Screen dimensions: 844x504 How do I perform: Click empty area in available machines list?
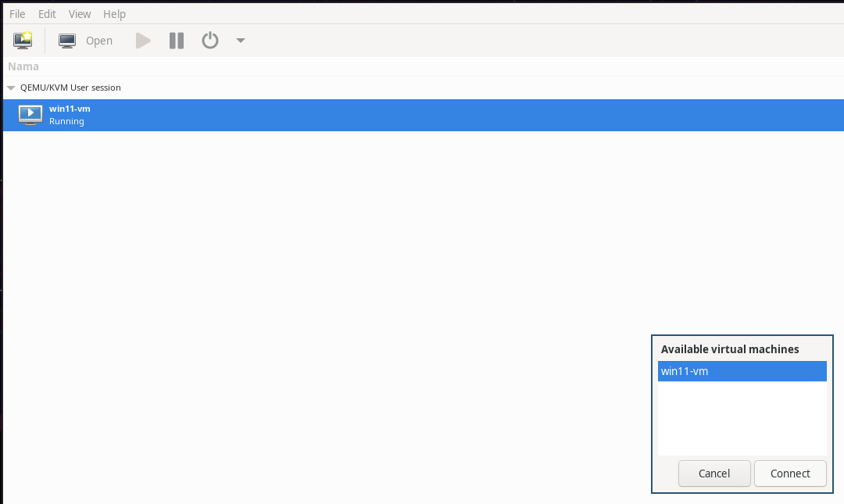(x=742, y=418)
